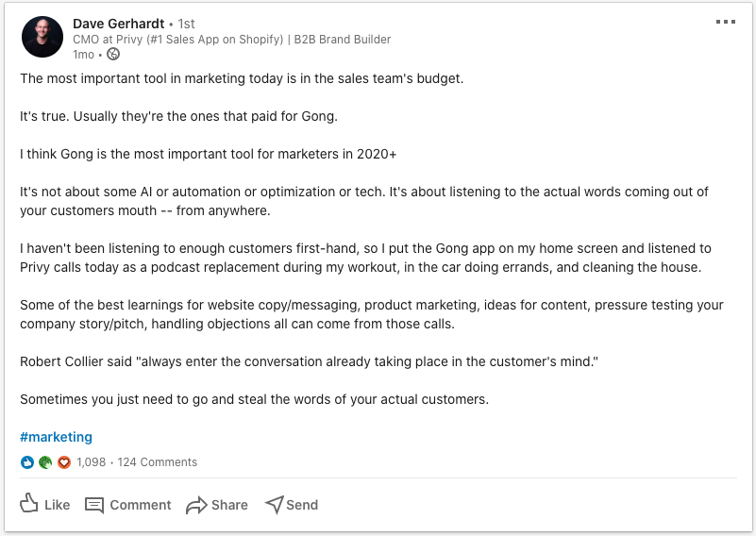View the 1,098 reactions count
The width and height of the screenshot is (756, 536).
(x=92, y=462)
